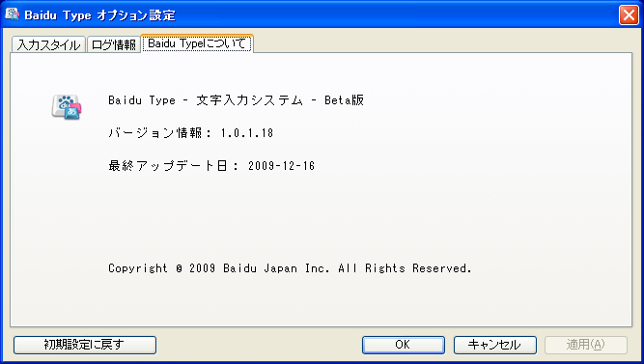Image resolution: width=644 pixels, height=364 pixels.
Task: Click the 適用(A) button
Action: (x=586, y=345)
